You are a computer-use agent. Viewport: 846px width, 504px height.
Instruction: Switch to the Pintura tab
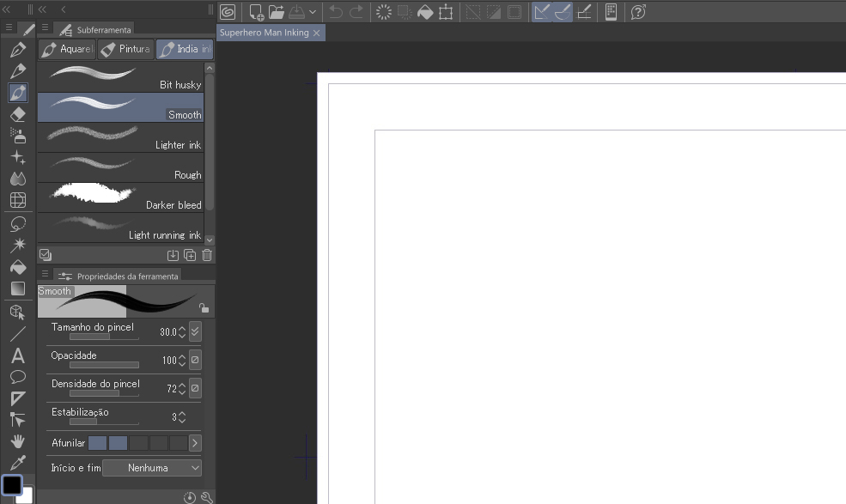click(125, 49)
